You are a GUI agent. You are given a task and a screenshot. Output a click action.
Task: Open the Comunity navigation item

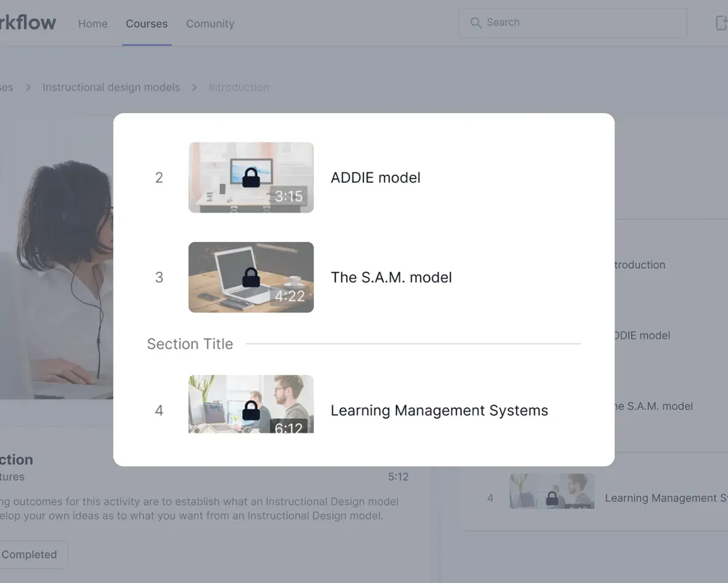point(210,24)
